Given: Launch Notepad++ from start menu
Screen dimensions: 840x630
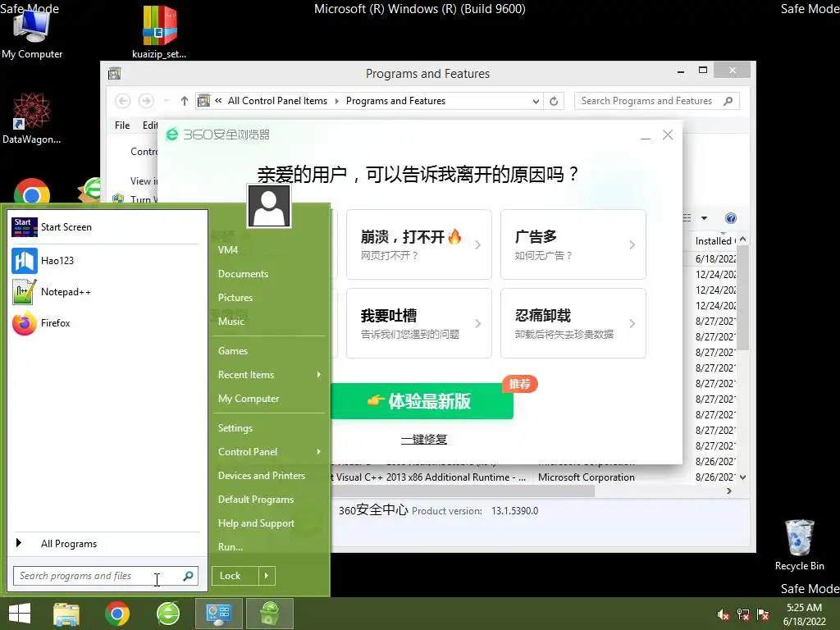Looking at the screenshot, I should 106,292.
